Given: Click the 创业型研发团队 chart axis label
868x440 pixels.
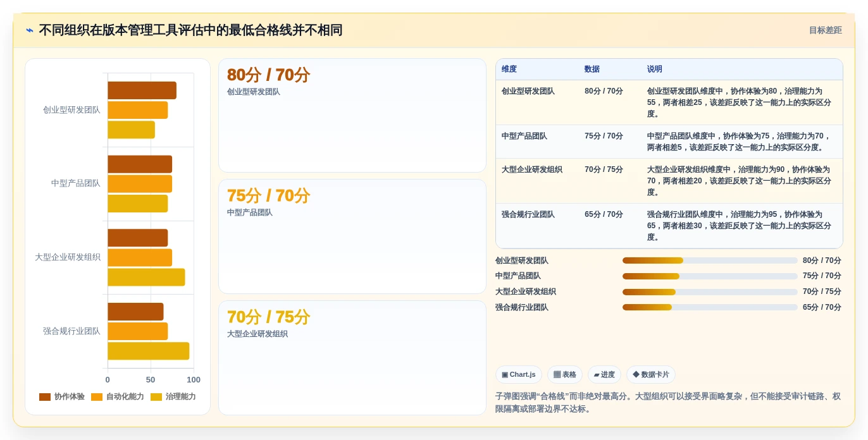Looking at the screenshot, I should [x=71, y=110].
